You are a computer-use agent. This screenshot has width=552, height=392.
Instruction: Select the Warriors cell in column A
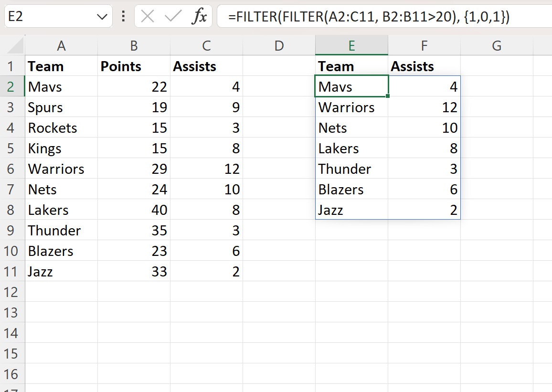tap(61, 169)
